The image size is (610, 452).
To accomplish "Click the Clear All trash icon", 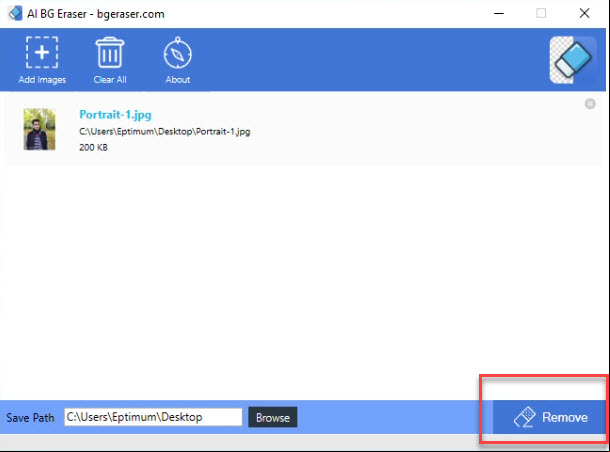I will [110, 53].
